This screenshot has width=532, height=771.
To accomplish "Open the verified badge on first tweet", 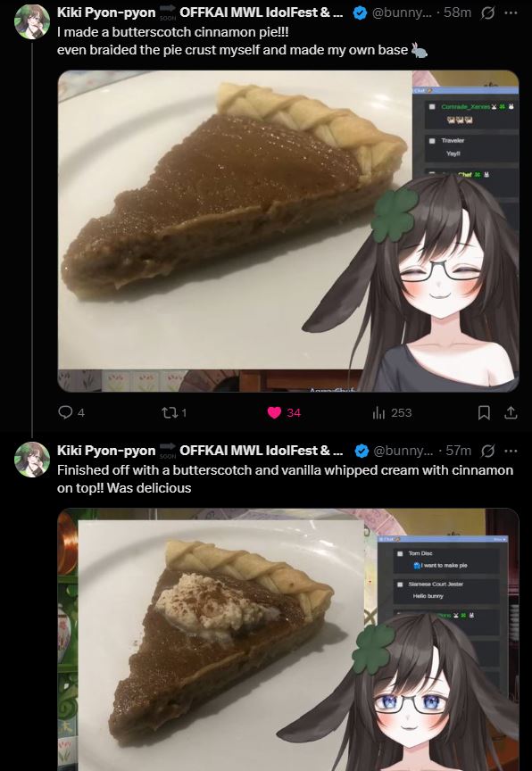I will [x=361, y=13].
